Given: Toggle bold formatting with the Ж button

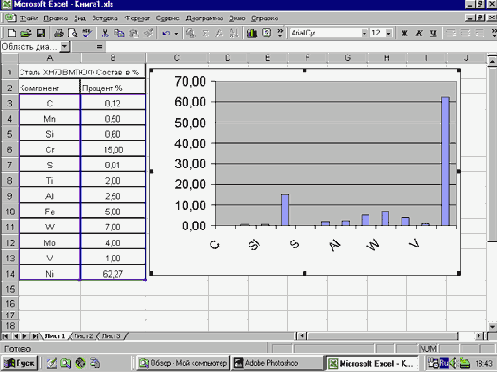Looking at the screenshot, I should point(405,33).
